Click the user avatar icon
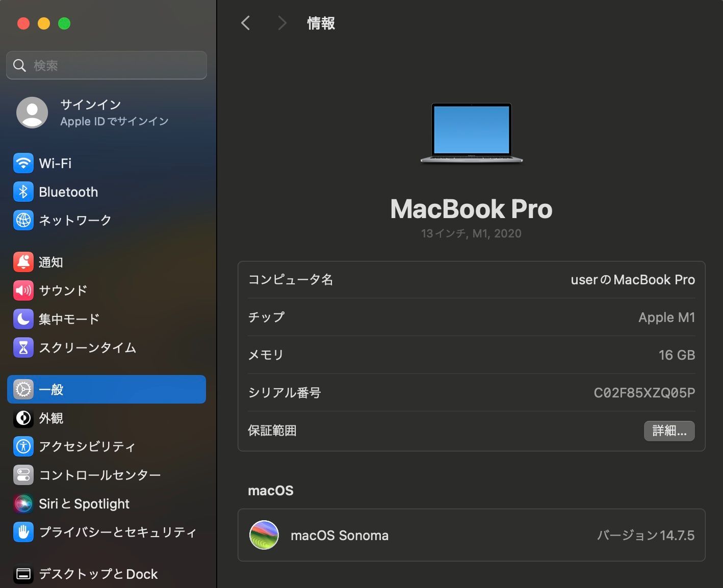723x588 pixels. click(x=32, y=113)
